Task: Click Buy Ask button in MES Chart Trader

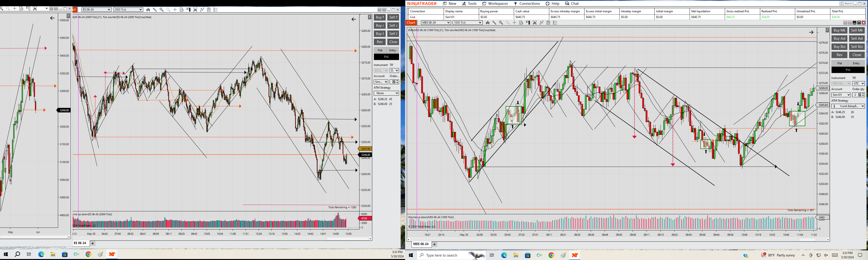Action: point(839,39)
